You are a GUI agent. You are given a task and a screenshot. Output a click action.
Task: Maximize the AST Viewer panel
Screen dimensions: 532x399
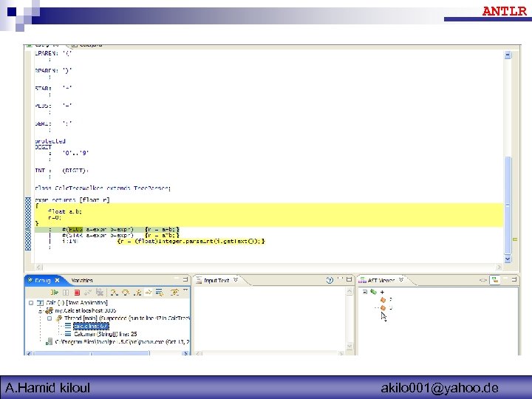coord(514,279)
